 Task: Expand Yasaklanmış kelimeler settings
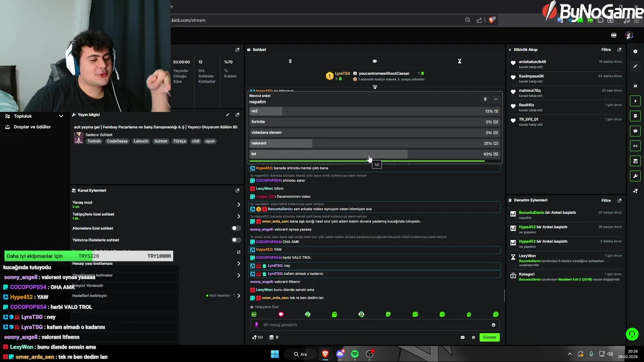pos(238,275)
